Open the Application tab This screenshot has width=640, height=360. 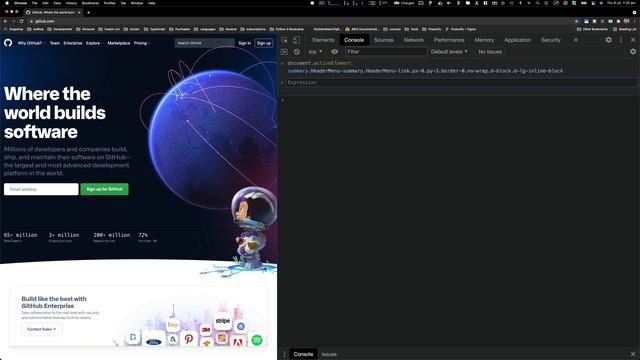pos(518,40)
